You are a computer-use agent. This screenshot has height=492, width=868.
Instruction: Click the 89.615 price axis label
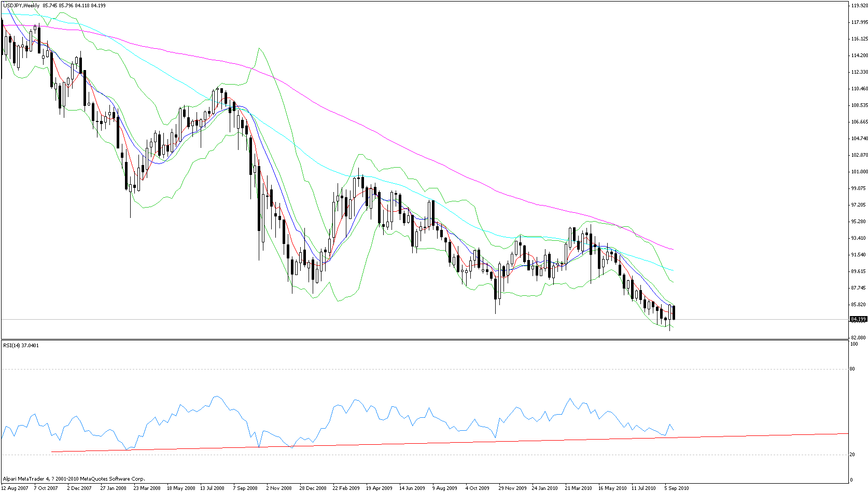click(x=859, y=271)
